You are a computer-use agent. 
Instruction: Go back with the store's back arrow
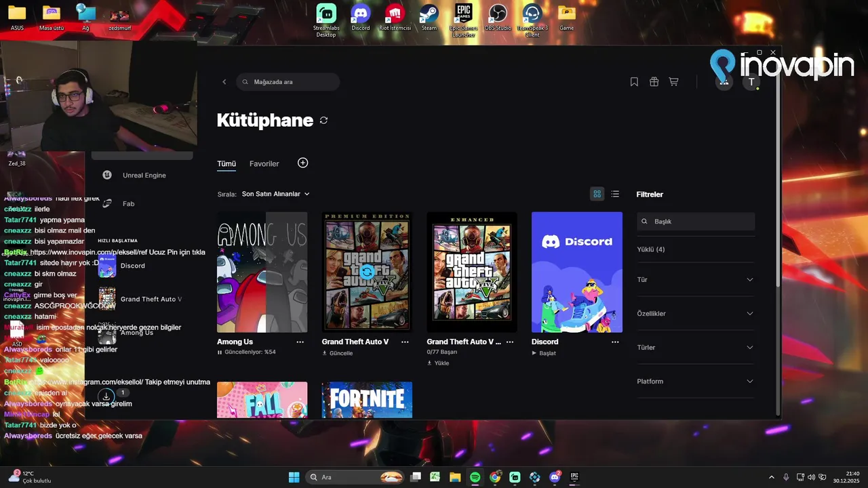click(x=224, y=82)
